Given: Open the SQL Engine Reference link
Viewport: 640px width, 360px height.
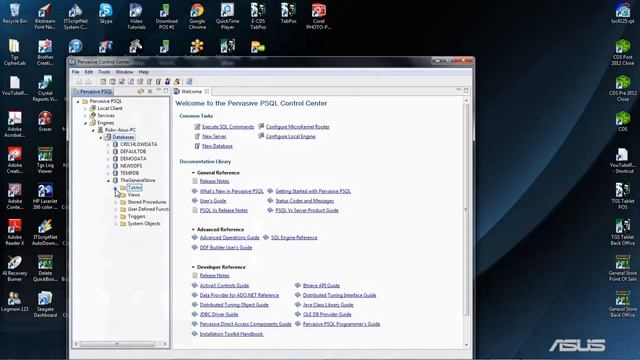Looking at the screenshot, I should [x=294, y=238].
